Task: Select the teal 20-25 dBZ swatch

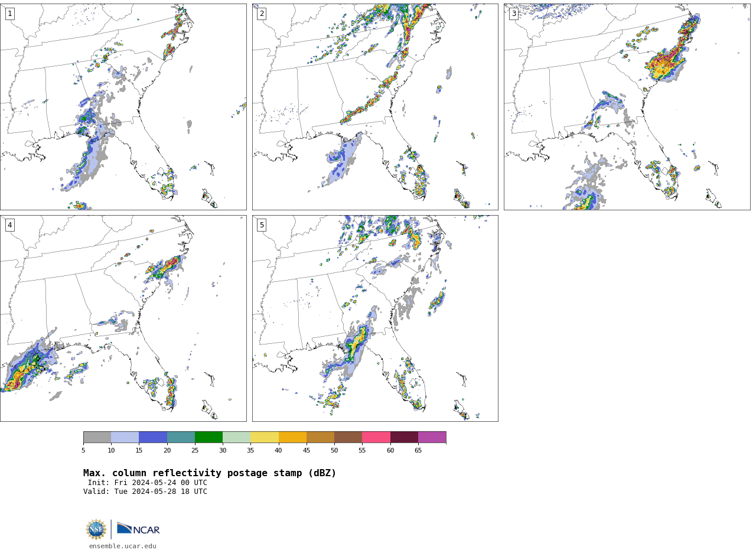Action: [x=181, y=437]
